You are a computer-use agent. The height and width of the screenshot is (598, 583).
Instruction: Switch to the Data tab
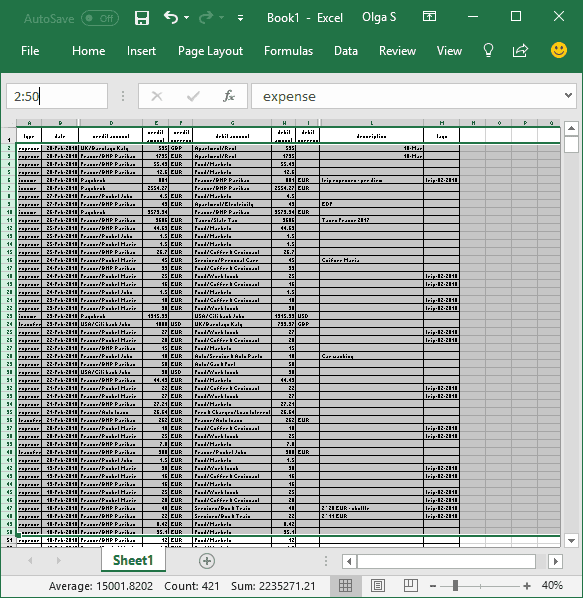345,51
